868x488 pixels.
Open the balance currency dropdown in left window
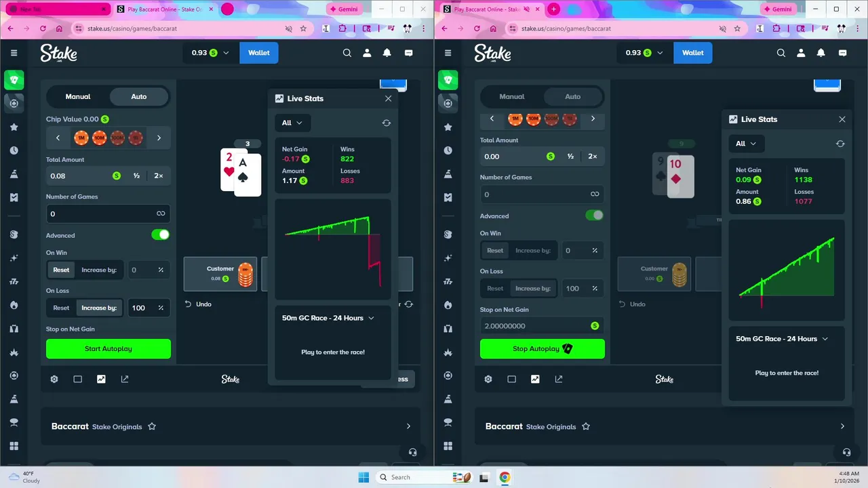tap(210, 53)
